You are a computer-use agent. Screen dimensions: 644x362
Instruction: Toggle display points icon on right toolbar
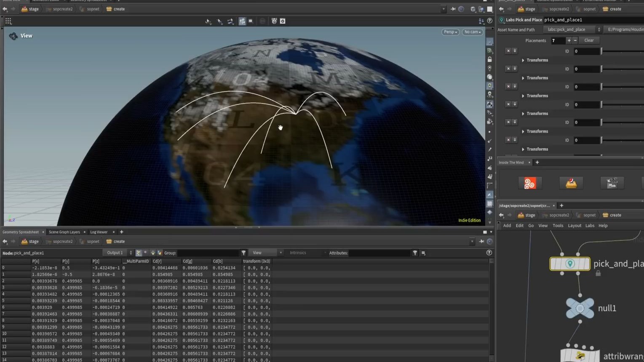(x=489, y=132)
